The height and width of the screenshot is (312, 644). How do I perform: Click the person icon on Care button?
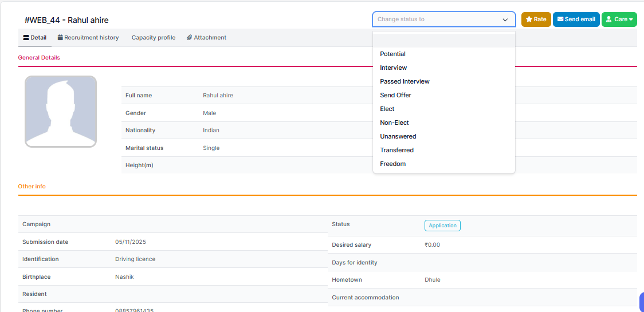tap(608, 19)
